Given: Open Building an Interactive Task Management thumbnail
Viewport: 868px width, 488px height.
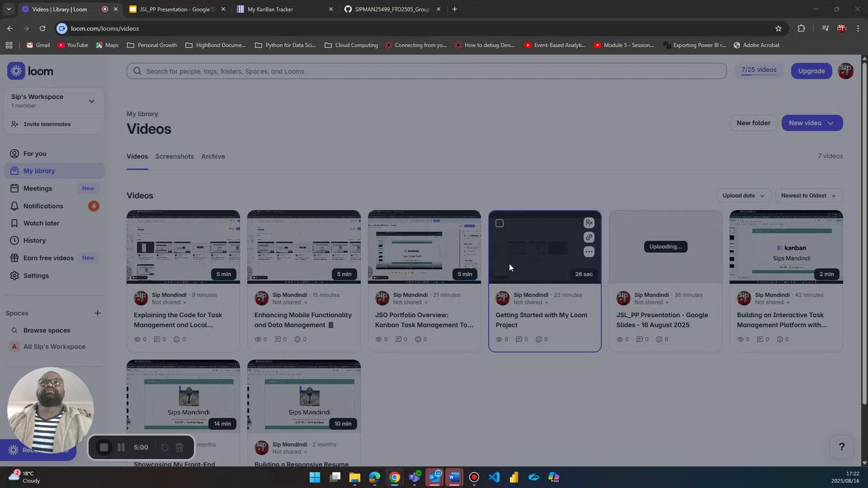Looking at the screenshot, I should point(786,247).
